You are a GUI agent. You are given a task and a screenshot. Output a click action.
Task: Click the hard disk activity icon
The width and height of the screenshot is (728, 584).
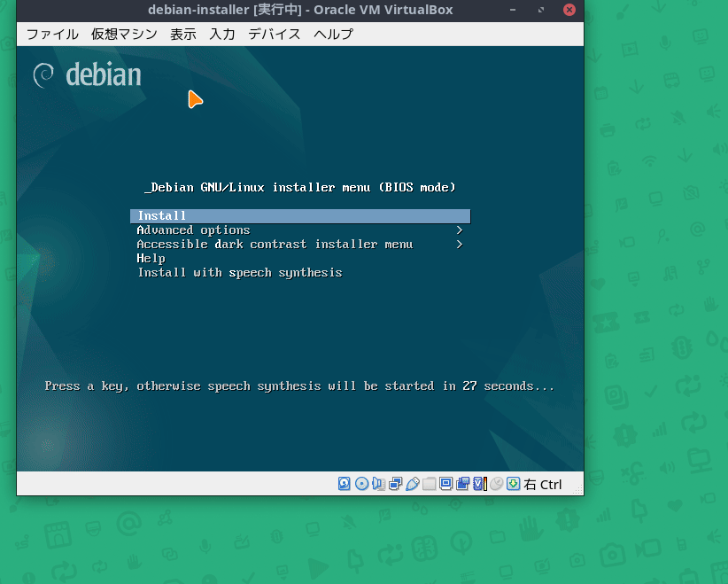pos(344,484)
